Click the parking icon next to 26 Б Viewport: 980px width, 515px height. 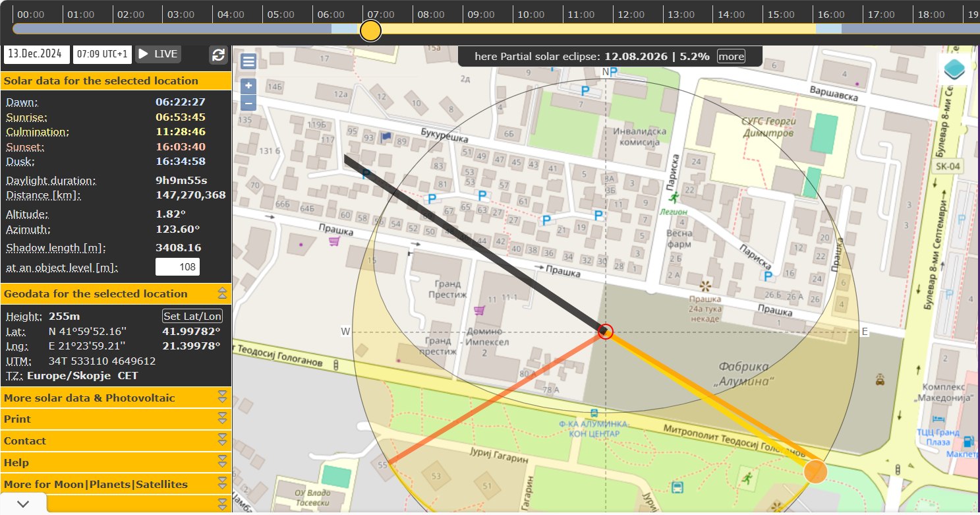coord(767,276)
